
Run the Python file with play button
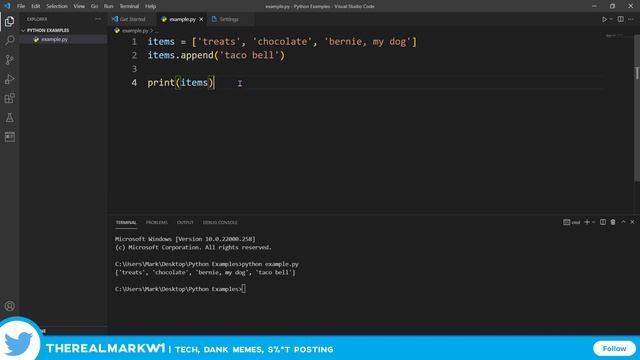(604, 19)
